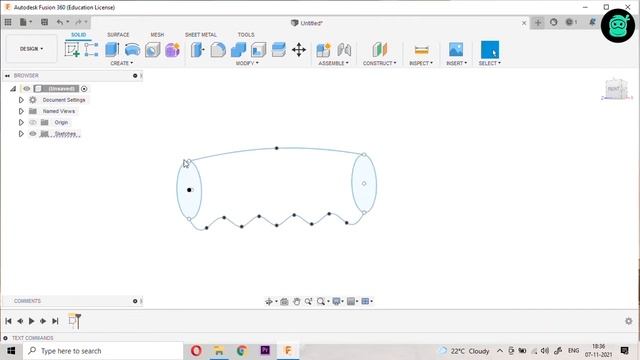This screenshot has height=360, width=640.
Task: Open a new design tab with plus icon
Action: click(538, 22)
